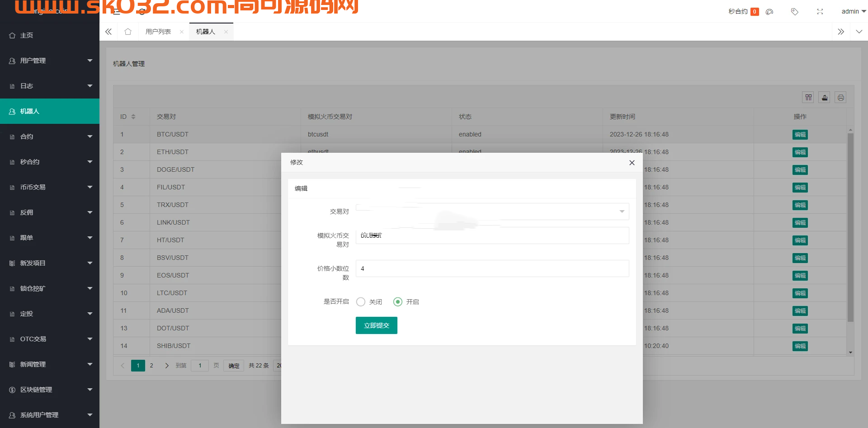868x428 pixels.
Task: Open the 交易对 dropdown in dialog
Action: point(492,212)
